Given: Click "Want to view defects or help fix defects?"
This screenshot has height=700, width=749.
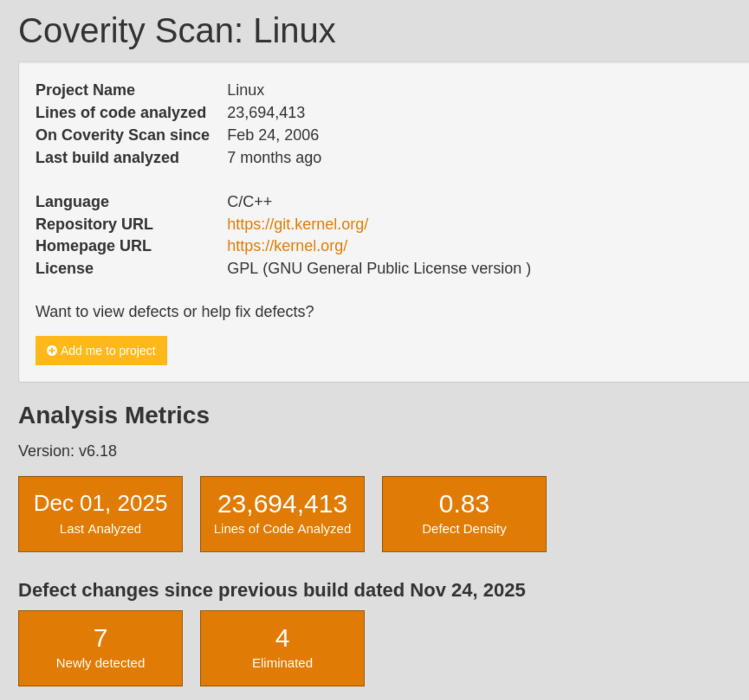Looking at the screenshot, I should click(x=174, y=312).
